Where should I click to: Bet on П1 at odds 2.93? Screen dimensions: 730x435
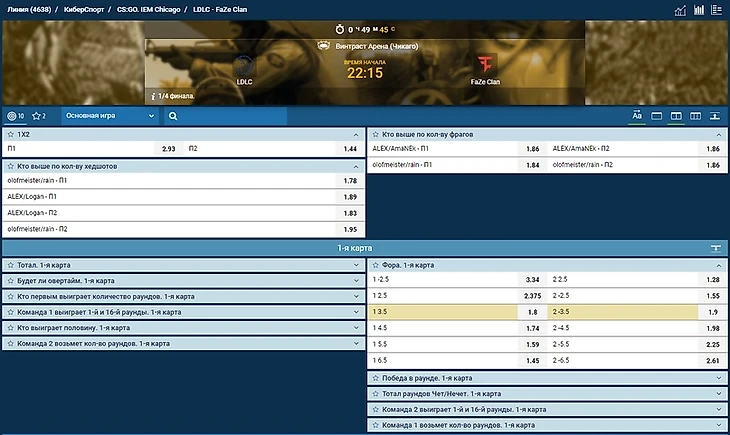(x=168, y=149)
